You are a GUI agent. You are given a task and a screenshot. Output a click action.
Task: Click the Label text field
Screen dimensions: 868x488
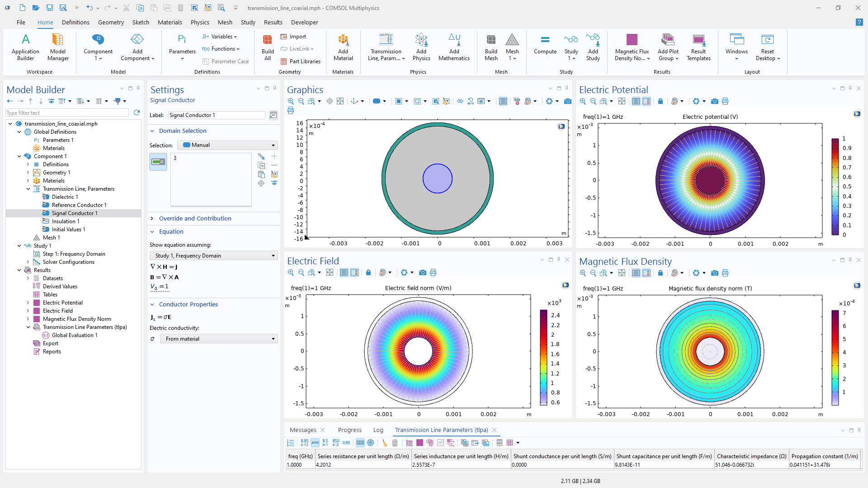[x=216, y=115]
